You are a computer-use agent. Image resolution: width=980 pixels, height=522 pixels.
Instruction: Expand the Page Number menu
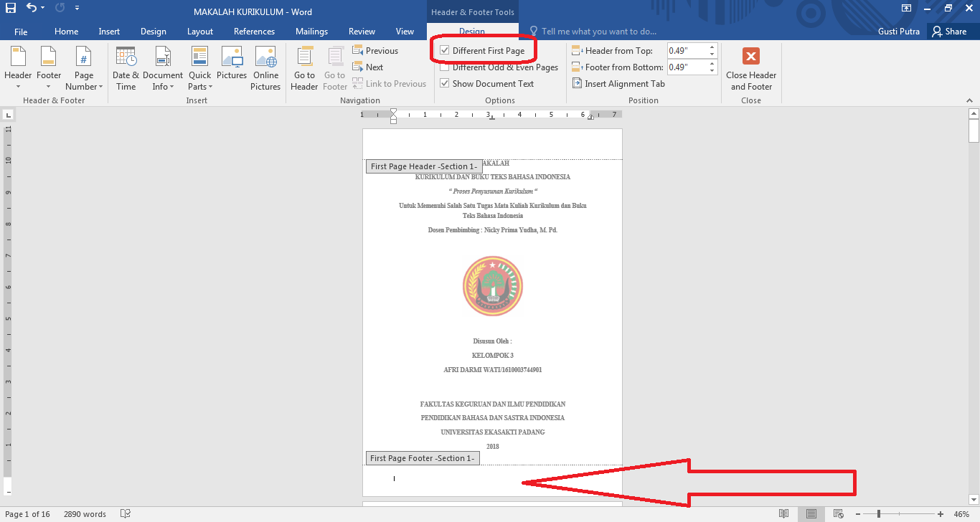pos(83,68)
